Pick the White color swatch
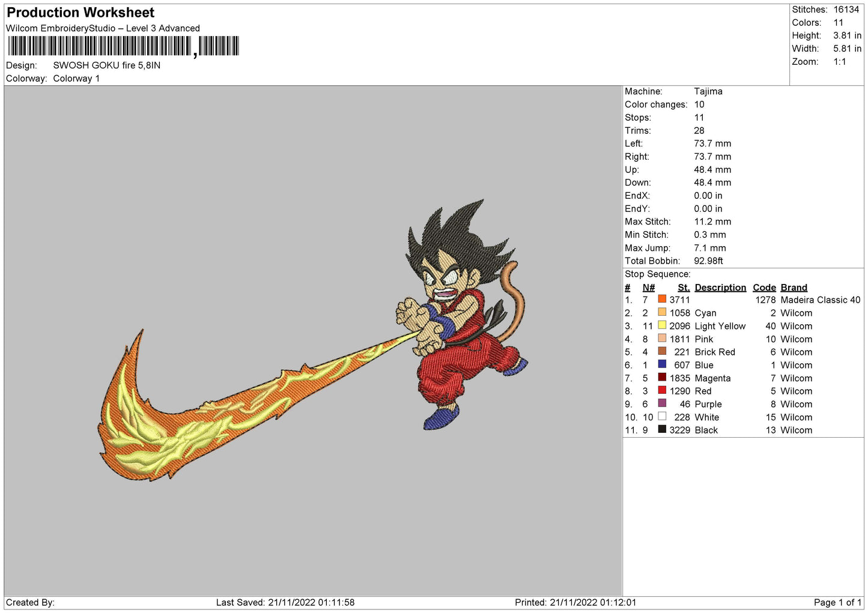The image size is (868, 613). (662, 417)
